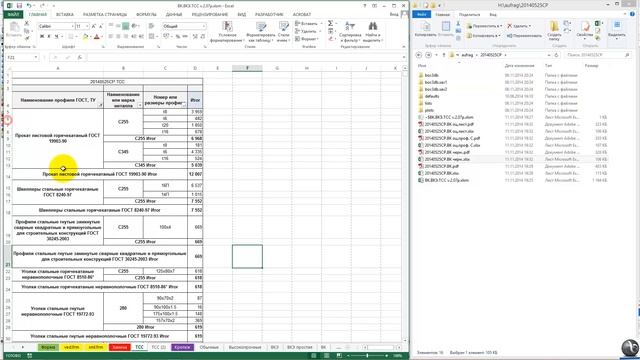Click Copy (Копировать) icon in Explorer ribbon

[425, 29]
